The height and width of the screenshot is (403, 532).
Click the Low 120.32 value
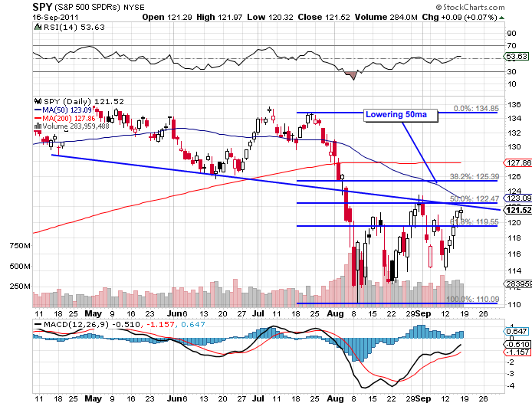click(270, 17)
